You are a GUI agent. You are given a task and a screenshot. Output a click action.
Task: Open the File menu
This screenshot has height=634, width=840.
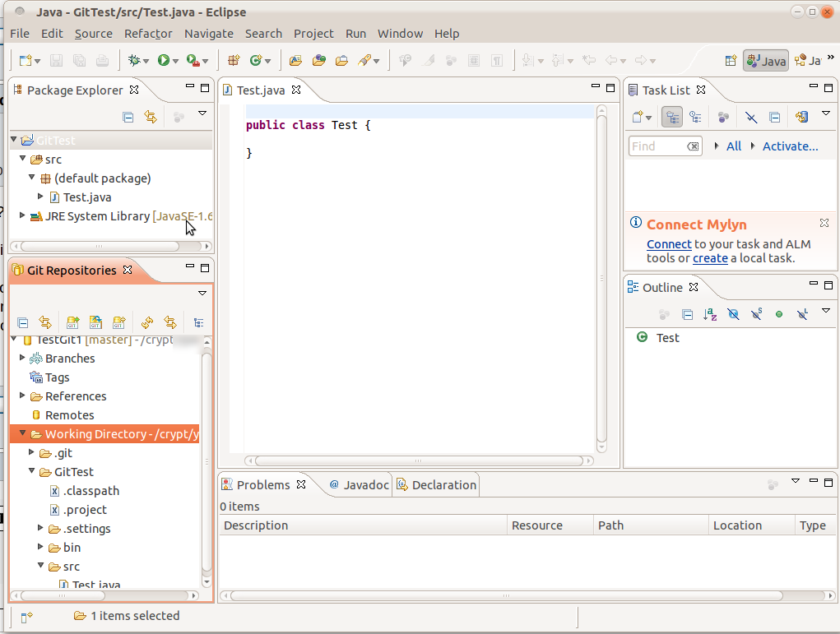[20, 34]
